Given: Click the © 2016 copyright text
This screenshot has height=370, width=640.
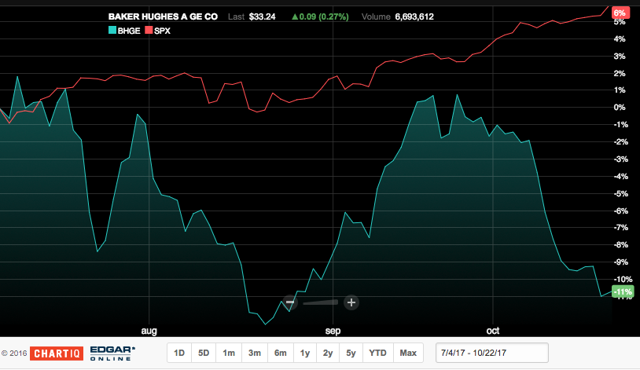Looking at the screenshot, I should coord(14,353).
